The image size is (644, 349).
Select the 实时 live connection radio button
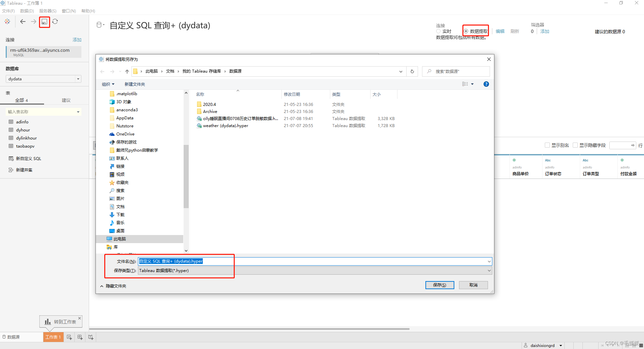[438, 31]
